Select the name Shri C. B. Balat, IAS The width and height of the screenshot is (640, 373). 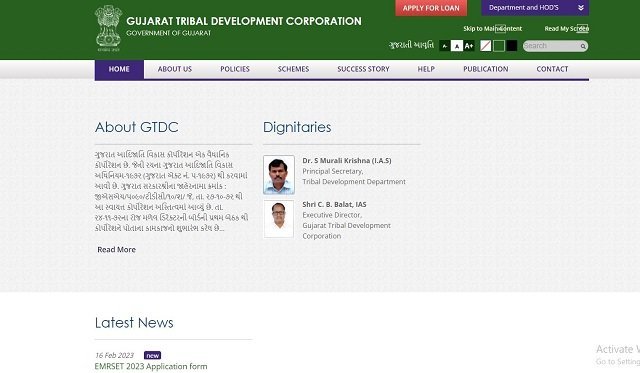(x=334, y=204)
